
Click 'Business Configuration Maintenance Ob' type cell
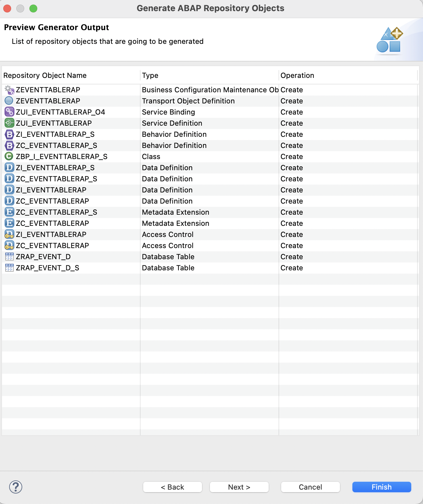point(210,90)
